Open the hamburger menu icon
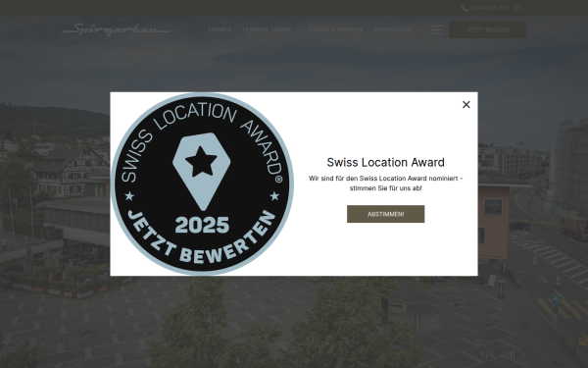This screenshot has width=588, height=368. tap(436, 29)
